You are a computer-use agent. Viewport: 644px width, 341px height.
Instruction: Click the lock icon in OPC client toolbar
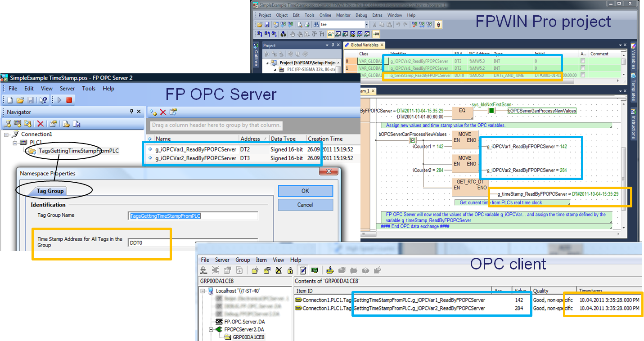pyautogui.click(x=290, y=270)
